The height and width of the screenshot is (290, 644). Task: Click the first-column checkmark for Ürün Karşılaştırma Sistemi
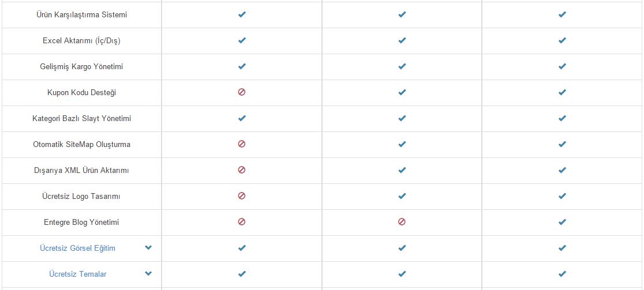click(x=242, y=14)
